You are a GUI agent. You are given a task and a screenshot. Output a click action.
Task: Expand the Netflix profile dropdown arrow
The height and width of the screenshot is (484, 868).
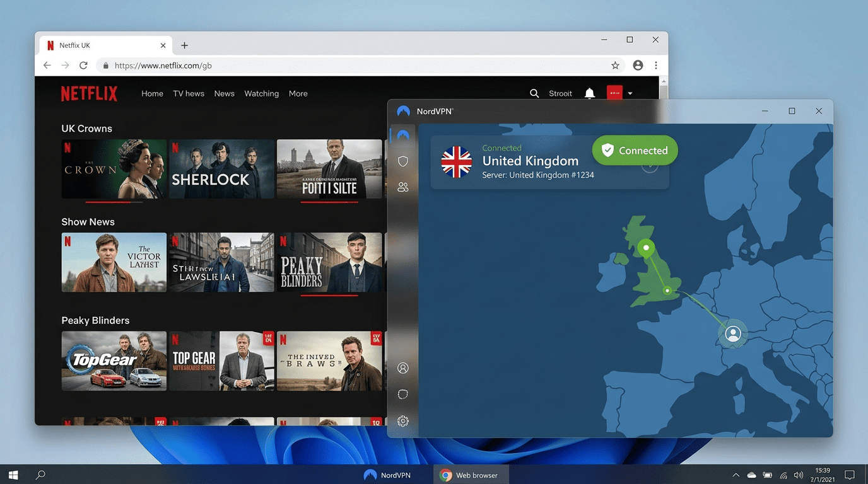click(x=630, y=94)
